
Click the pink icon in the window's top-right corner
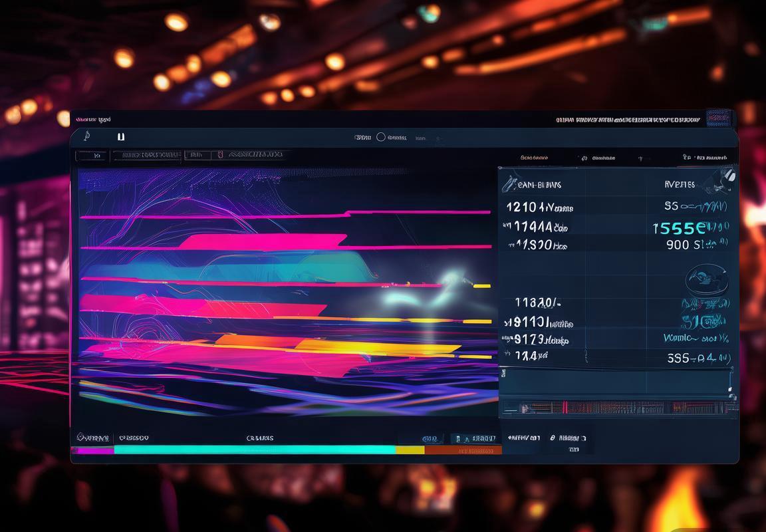717,119
